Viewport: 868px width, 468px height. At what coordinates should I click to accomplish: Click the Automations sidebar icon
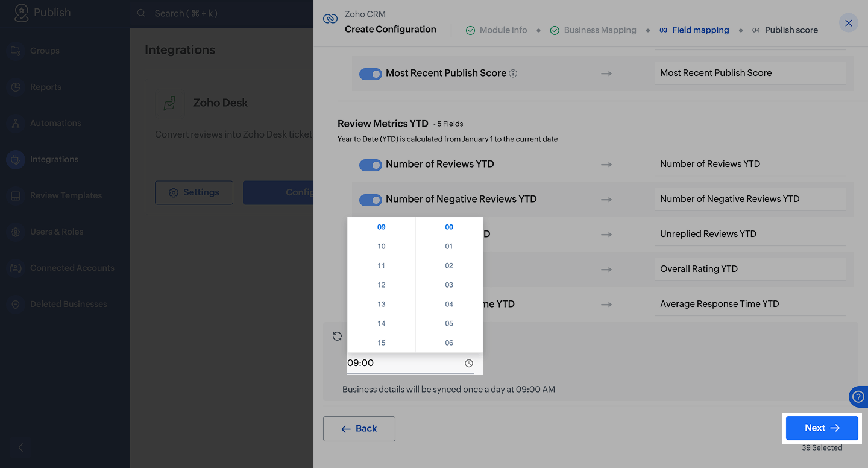point(16,123)
